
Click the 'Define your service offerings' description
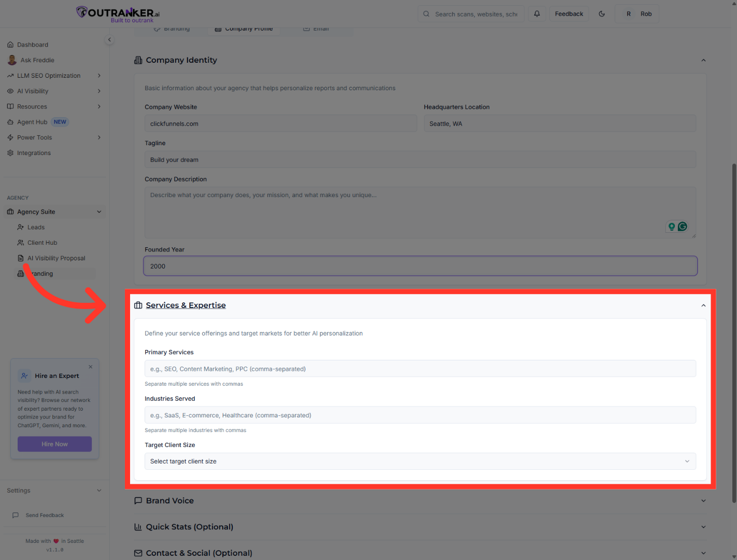point(253,333)
